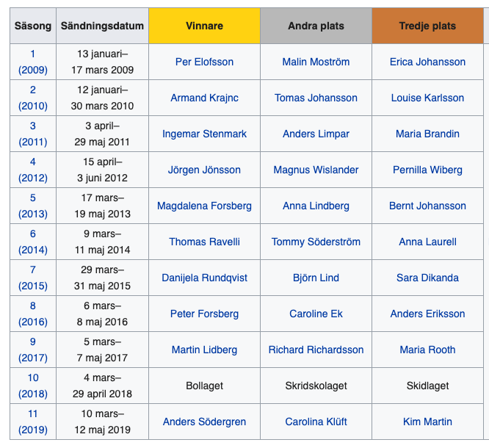Select the Armand Krajnc link

(204, 98)
